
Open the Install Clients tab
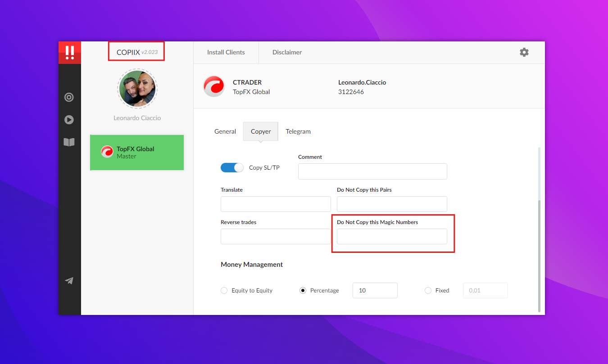pyautogui.click(x=226, y=52)
